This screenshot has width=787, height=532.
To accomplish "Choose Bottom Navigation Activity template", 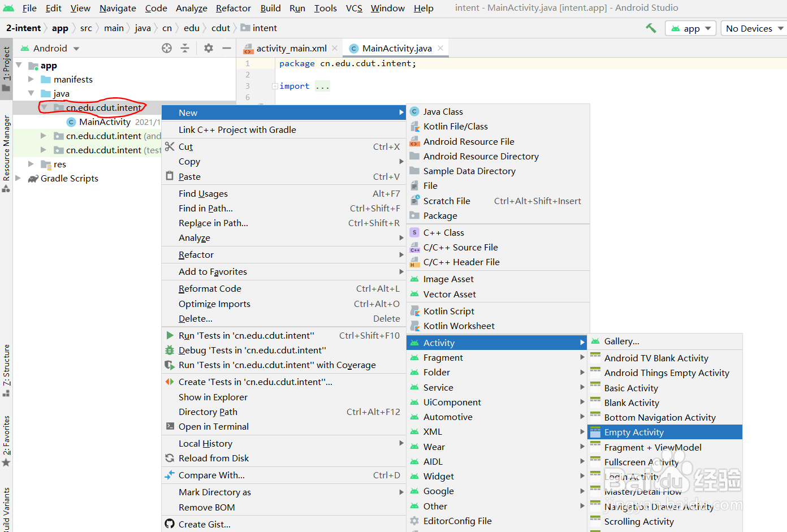I will [665, 417].
